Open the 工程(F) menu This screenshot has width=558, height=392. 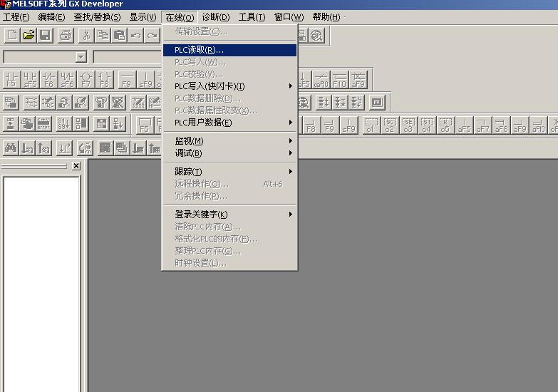[x=16, y=17]
